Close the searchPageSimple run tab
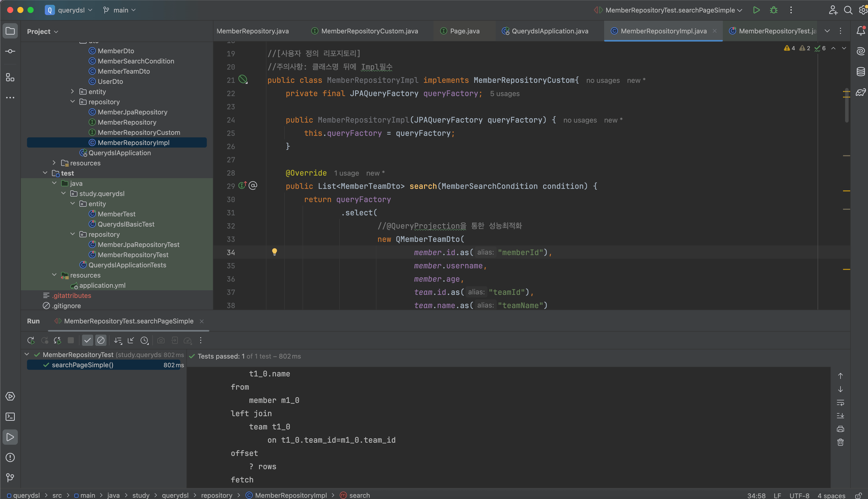Viewport: 868px width, 499px height. (202, 321)
